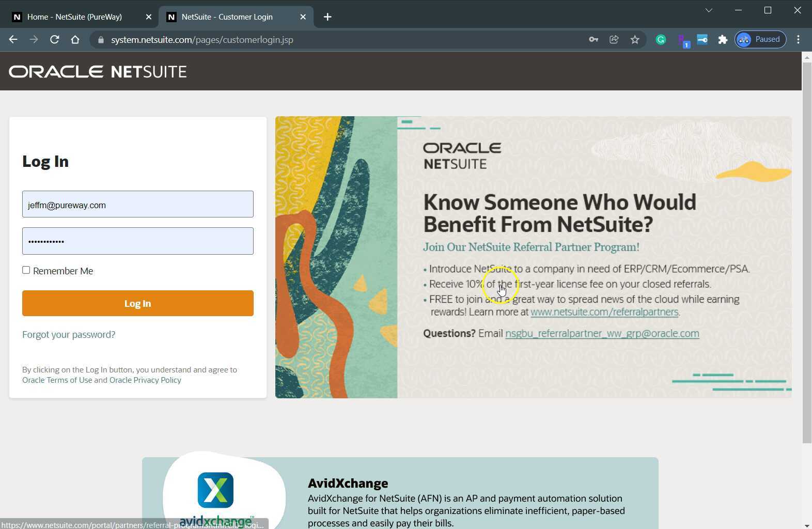Click the site security padlock icon
Image resolution: width=812 pixels, height=529 pixels.
(101, 39)
